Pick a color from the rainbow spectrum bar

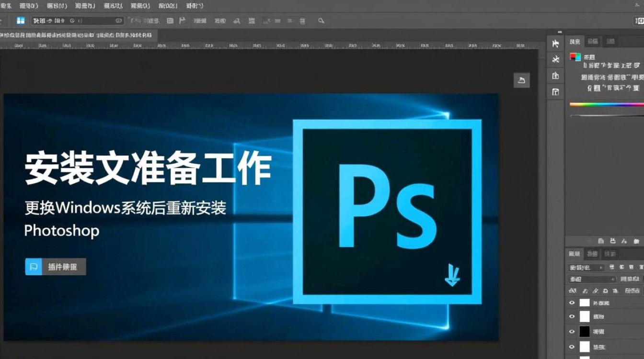(606, 103)
